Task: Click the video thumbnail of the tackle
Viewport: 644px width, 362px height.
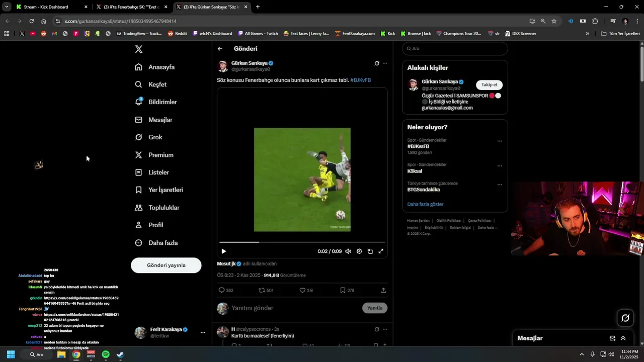Action: coord(302,179)
